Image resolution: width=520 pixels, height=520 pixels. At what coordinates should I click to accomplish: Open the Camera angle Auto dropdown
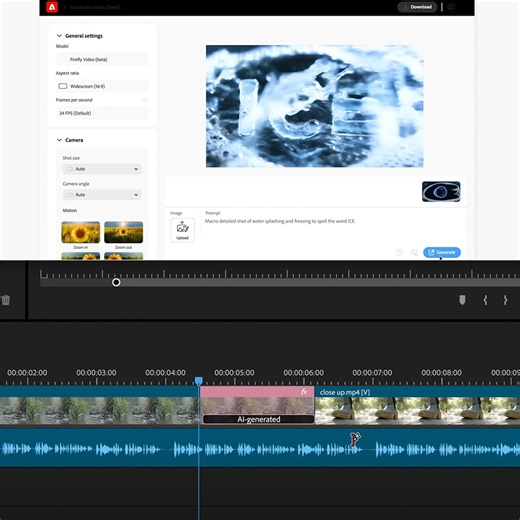click(x=102, y=195)
